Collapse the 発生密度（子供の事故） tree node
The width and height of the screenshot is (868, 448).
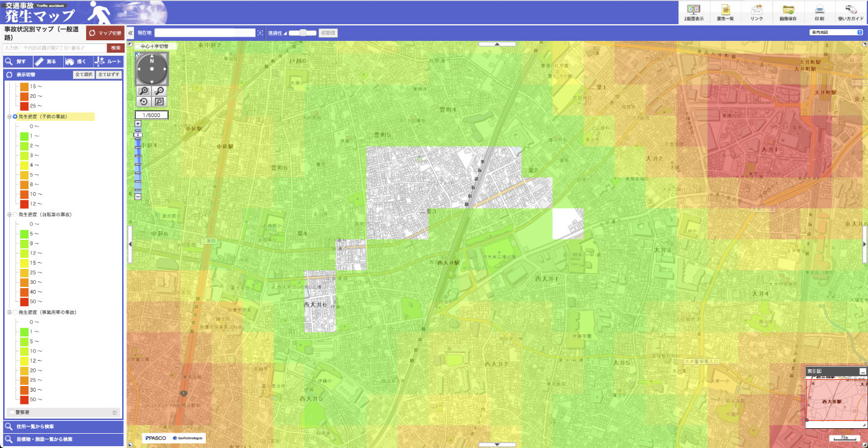point(9,116)
